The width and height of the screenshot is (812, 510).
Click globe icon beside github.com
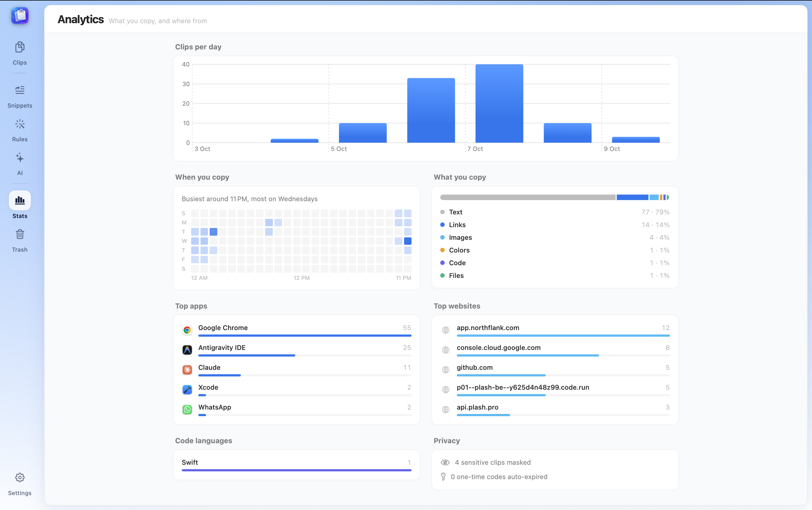[x=446, y=370]
